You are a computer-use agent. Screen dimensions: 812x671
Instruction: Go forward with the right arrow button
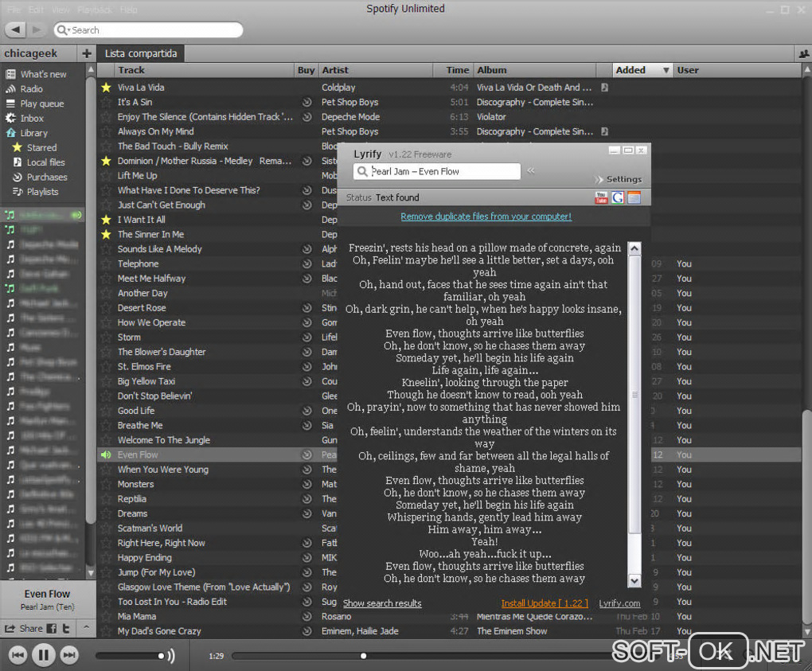(37, 30)
